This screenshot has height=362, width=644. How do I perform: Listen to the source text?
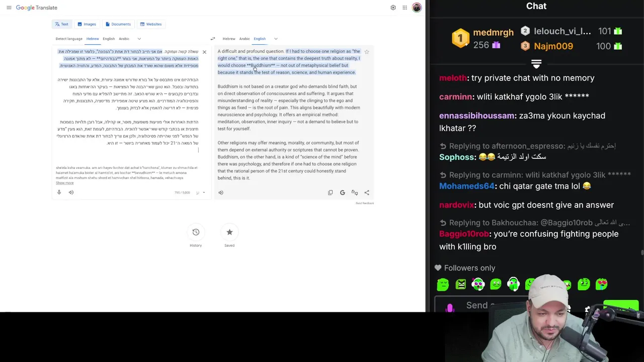pos(71,193)
